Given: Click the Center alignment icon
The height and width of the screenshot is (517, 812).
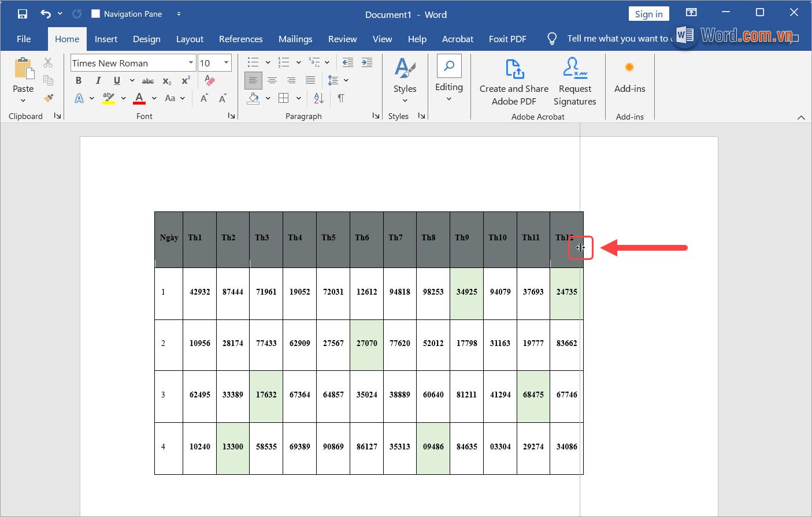Looking at the screenshot, I should pos(272,80).
